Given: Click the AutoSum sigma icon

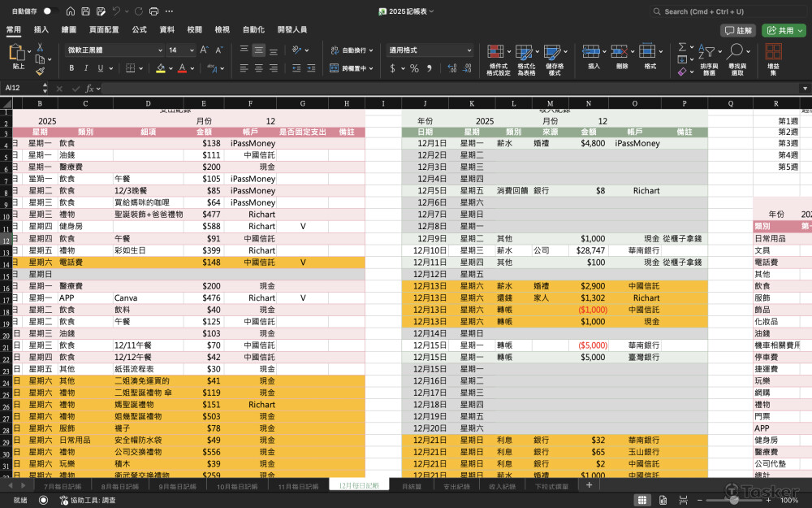Looking at the screenshot, I should tap(682, 47).
